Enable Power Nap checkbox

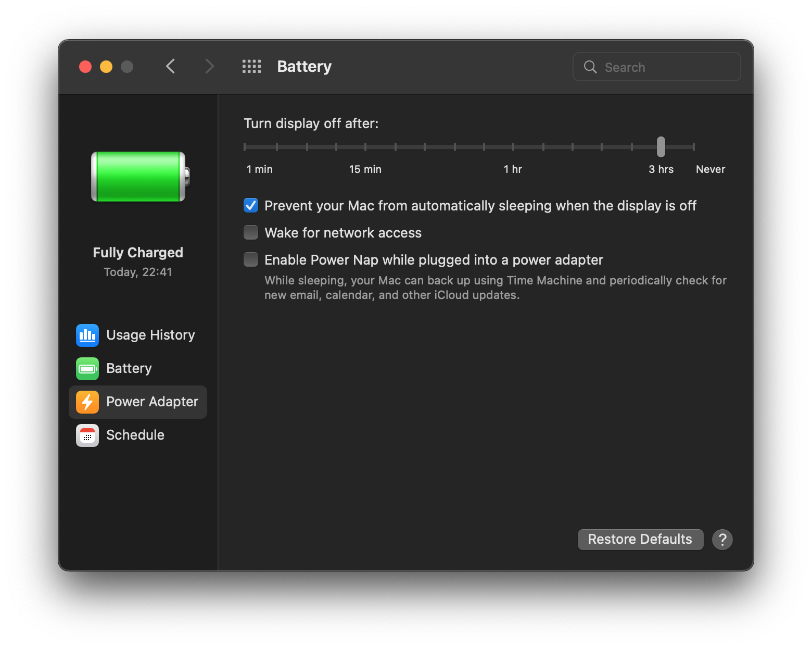coord(251,259)
